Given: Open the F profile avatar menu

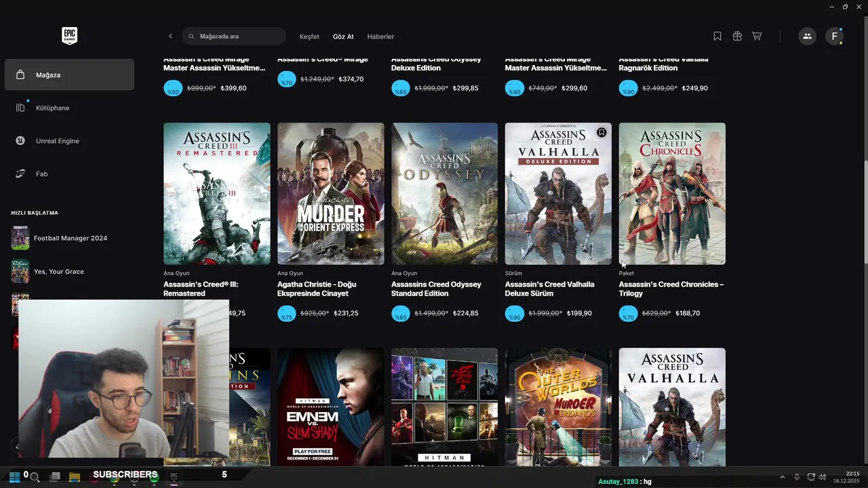Looking at the screenshot, I should (835, 36).
